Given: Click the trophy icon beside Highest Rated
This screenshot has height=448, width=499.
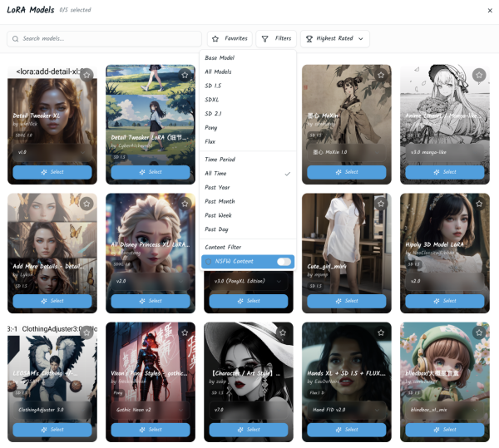Looking at the screenshot, I should (x=309, y=39).
